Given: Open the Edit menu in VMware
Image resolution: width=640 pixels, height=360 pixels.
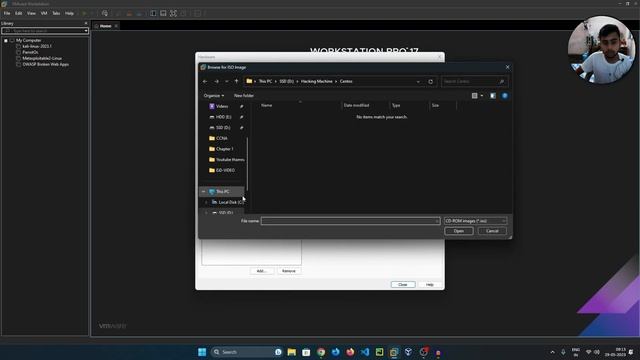Looking at the screenshot, I should (19, 13).
